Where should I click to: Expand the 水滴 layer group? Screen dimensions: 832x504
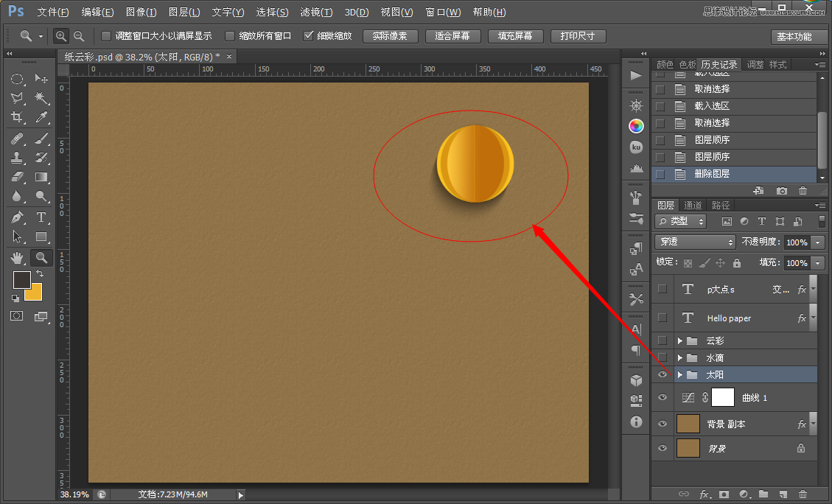point(679,357)
